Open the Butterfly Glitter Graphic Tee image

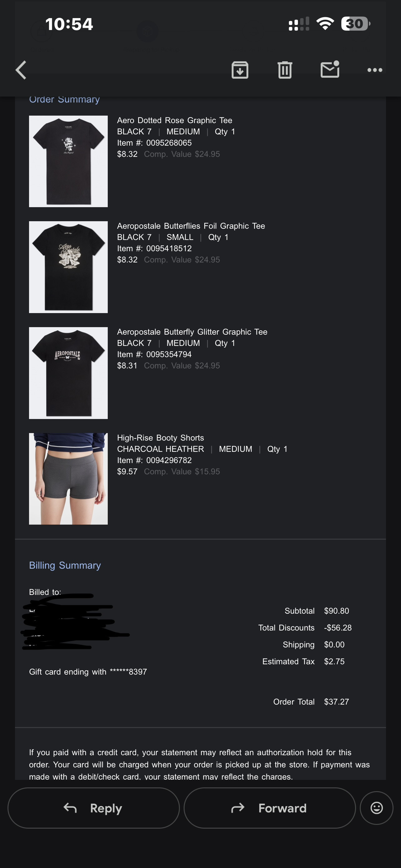pyautogui.click(x=68, y=373)
